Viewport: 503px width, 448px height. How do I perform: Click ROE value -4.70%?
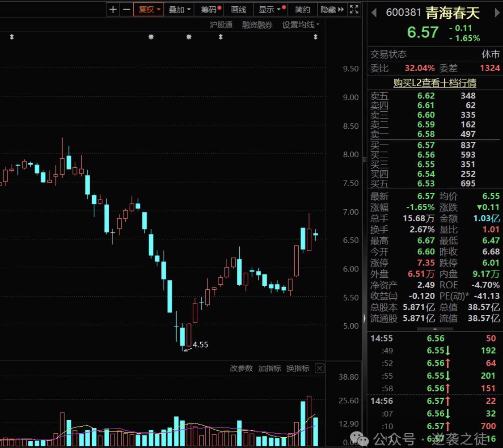[486, 285]
